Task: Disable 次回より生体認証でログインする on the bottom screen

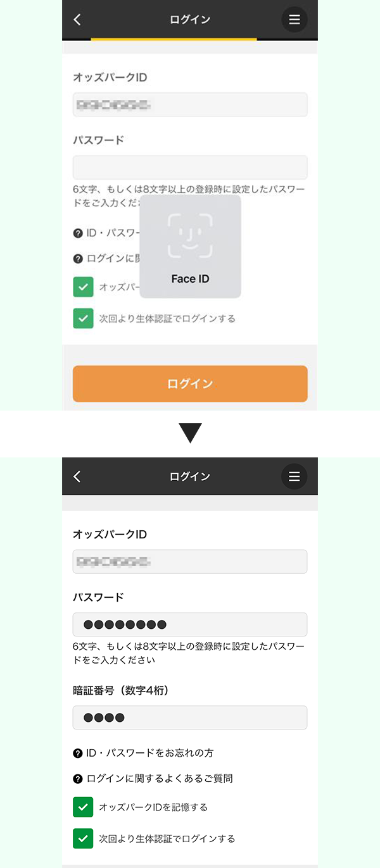Action: coord(83,838)
